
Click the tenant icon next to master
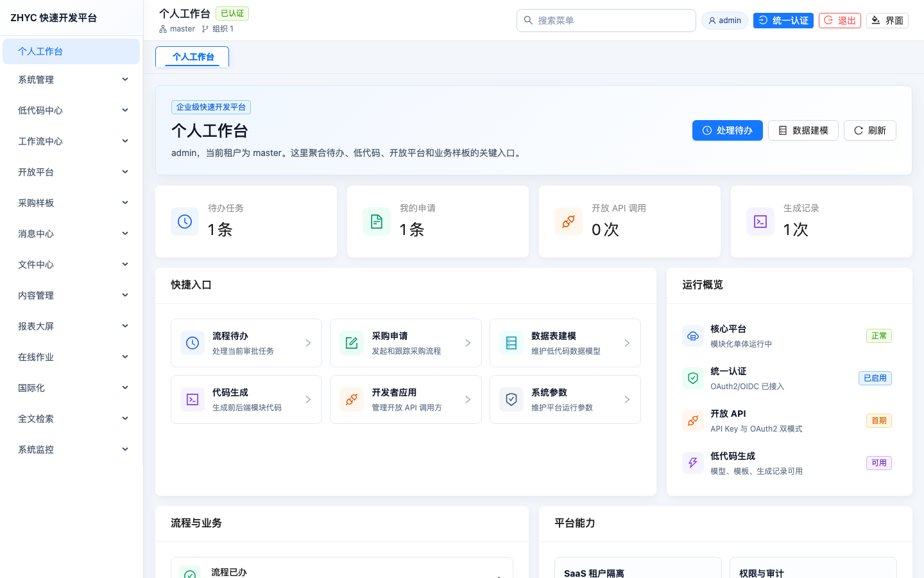click(163, 29)
